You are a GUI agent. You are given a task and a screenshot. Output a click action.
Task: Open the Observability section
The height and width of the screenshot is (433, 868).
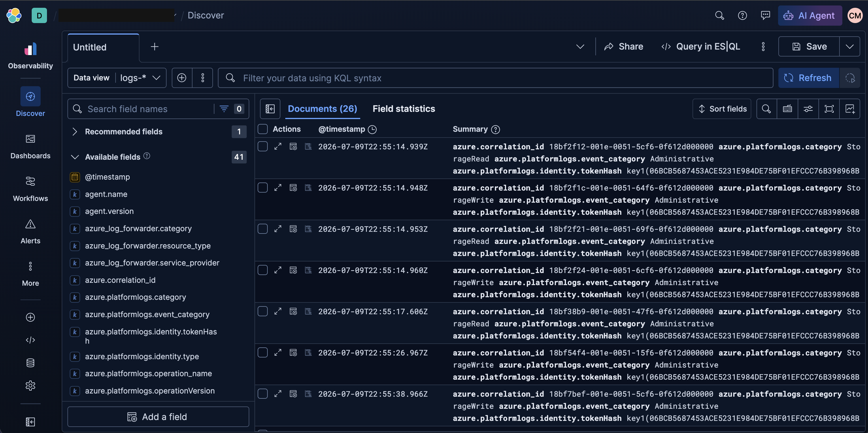(30, 56)
